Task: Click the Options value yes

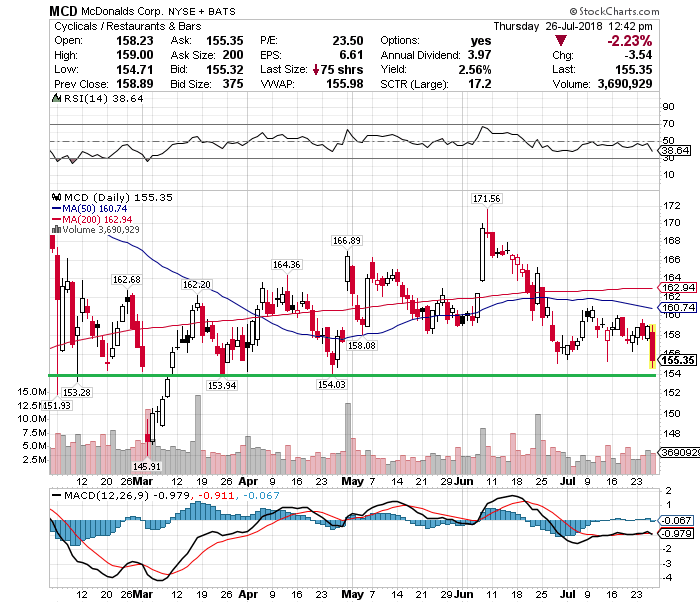Action: (x=481, y=41)
